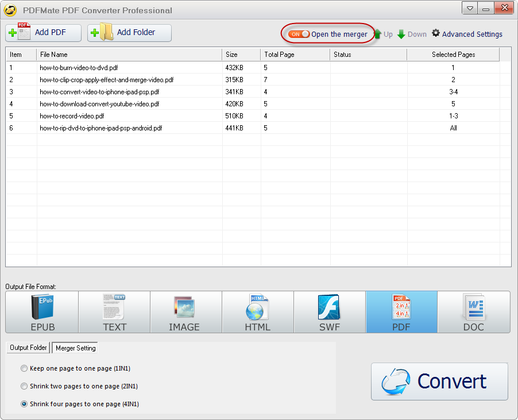Open Advanced Settings
Viewport: 518px width, 420px height.
(467, 34)
